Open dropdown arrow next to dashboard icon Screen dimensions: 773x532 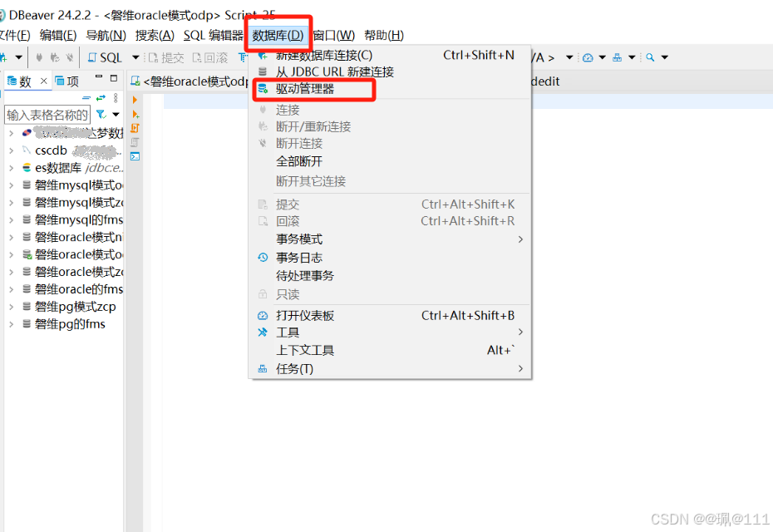tap(603, 57)
